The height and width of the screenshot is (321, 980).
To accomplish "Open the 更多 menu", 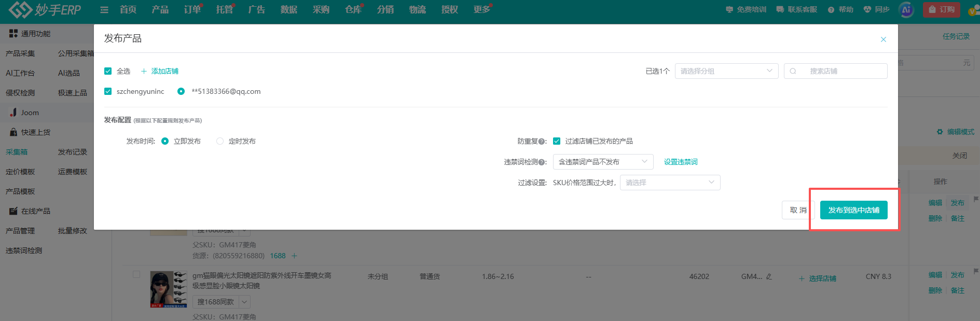I will coord(481,10).
